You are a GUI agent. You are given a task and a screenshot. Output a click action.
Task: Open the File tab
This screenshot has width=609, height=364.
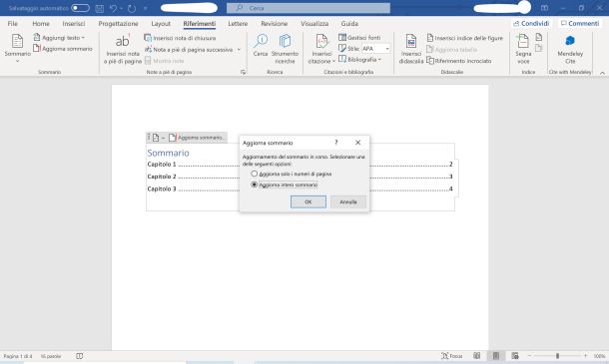pos(12,24)
